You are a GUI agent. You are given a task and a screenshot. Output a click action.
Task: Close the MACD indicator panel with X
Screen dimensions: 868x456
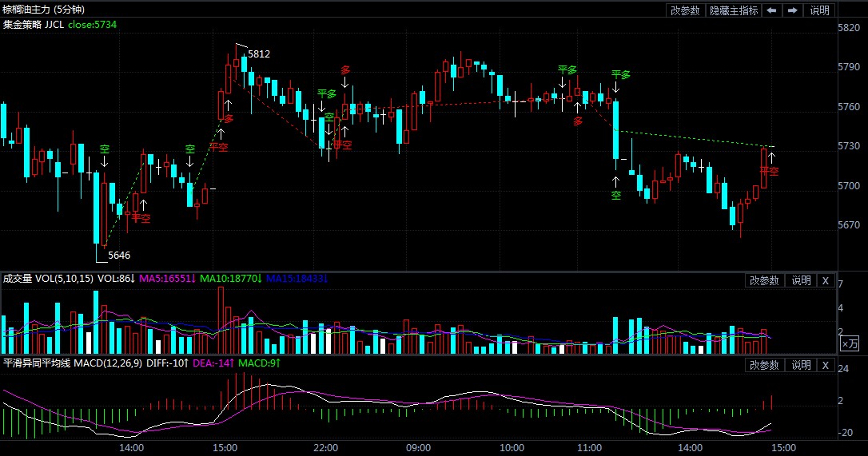pyautogui.click(x=825, y=365)
